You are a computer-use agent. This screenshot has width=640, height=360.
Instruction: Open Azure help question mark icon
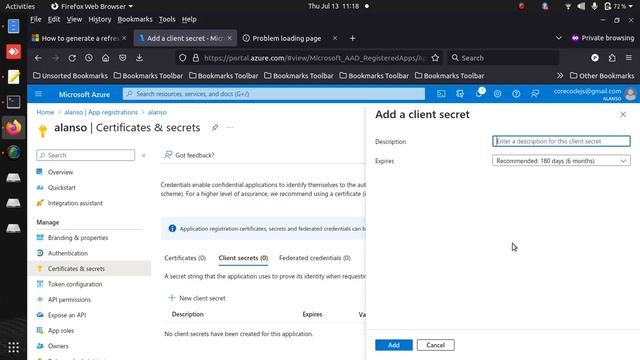(516, 94)
